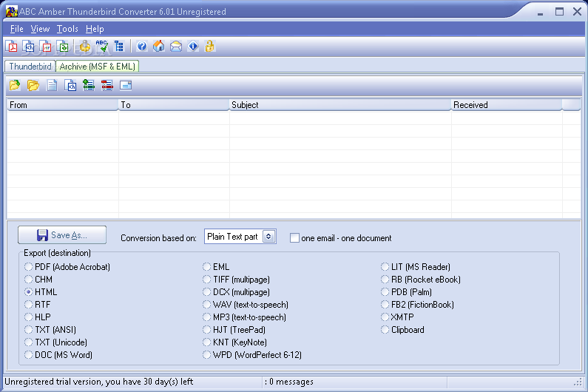
Task: Click the green-arrow document export icon
Action: (63, 47)
